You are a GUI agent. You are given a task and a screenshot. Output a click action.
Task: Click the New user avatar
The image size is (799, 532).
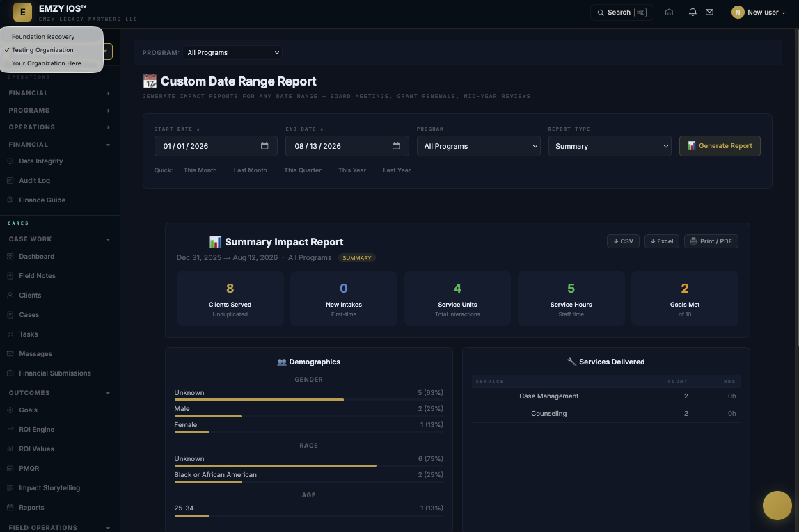point(737,13)
